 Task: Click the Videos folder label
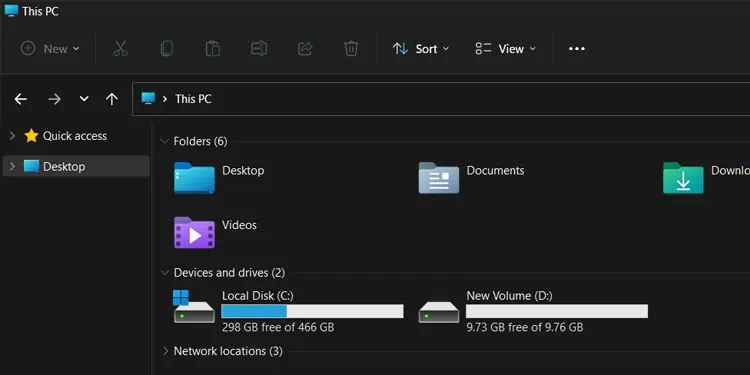[239, 225]
